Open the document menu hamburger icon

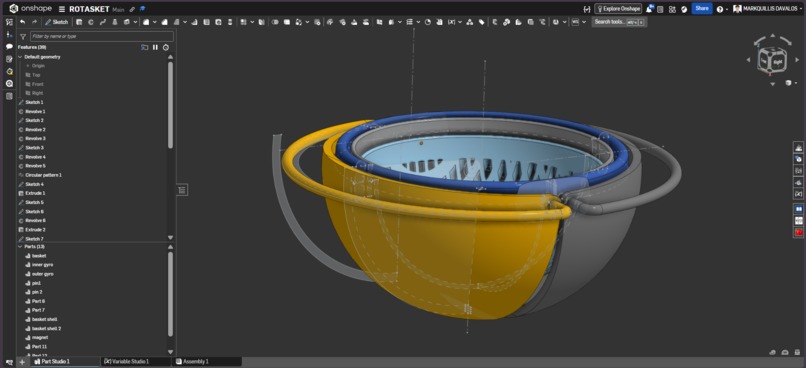tap(62, 9)
